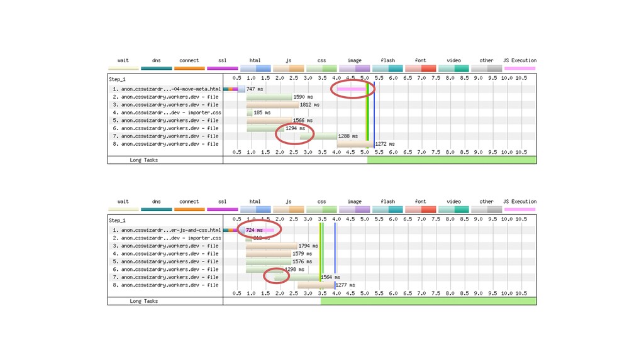Click the "1294 ms" timing label

point(296,128)
